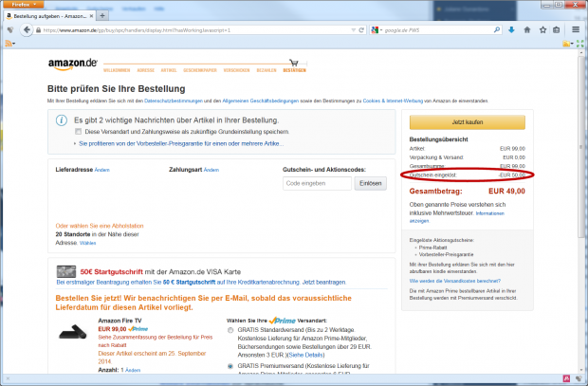
Task: Click the RSS feed icon in bookmarks bar
Action: (x=9, y=44)
